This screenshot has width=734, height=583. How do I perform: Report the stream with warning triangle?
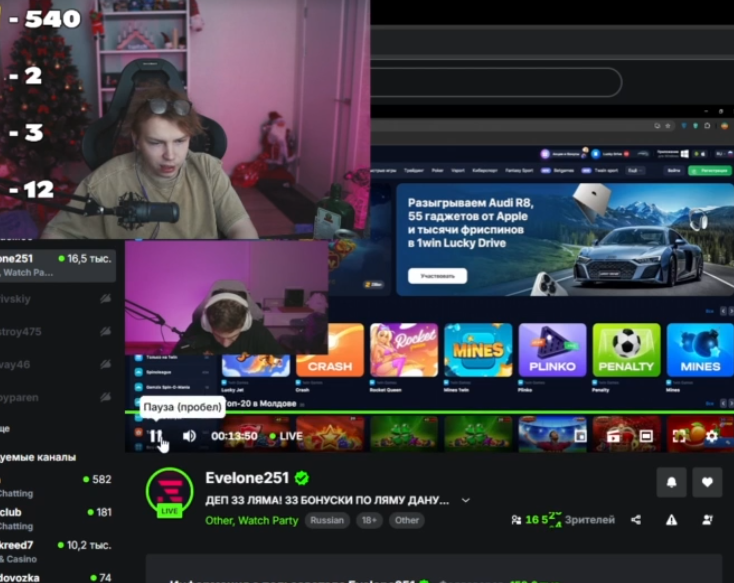(671, 520)
